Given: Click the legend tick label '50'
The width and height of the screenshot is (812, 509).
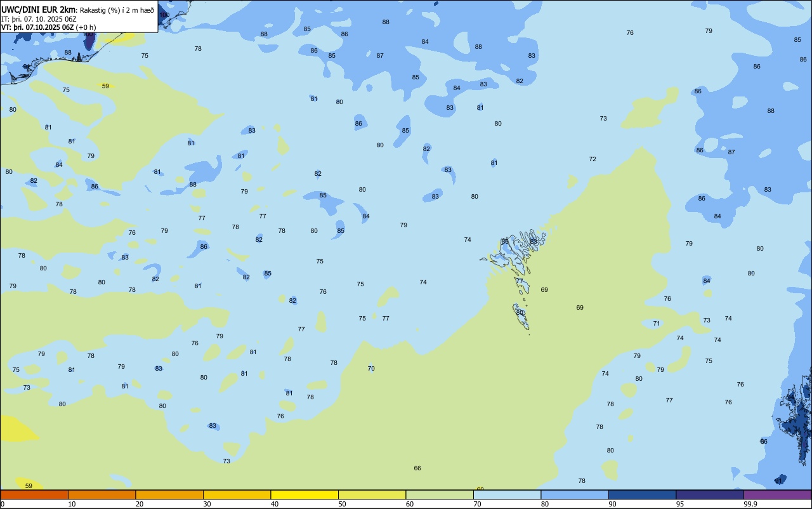Looking at the screenshot, I should [342, 504].
